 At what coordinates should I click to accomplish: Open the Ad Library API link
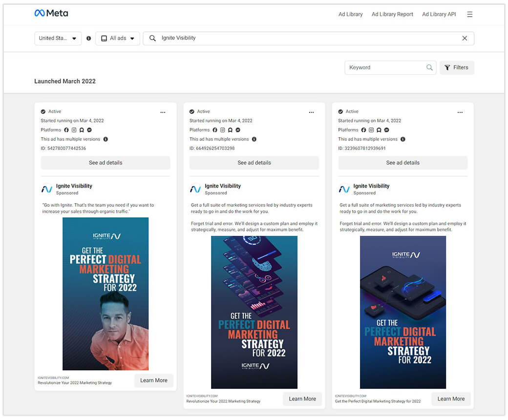(439, 14)
